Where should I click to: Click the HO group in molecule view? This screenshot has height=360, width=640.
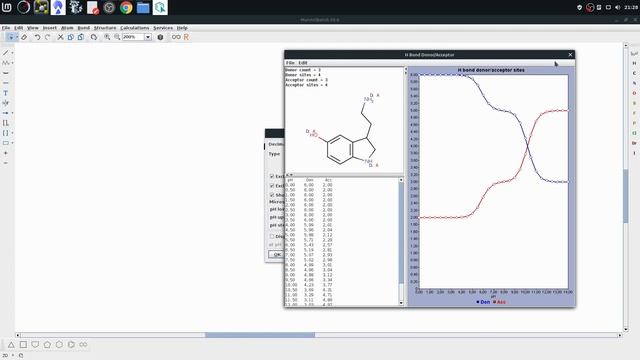(313, 135)
